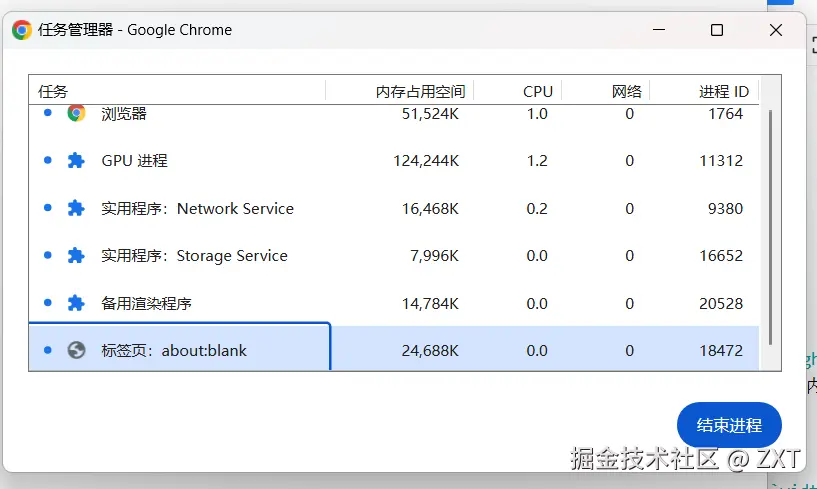Click process ID 1764

[x=725, y=114]
